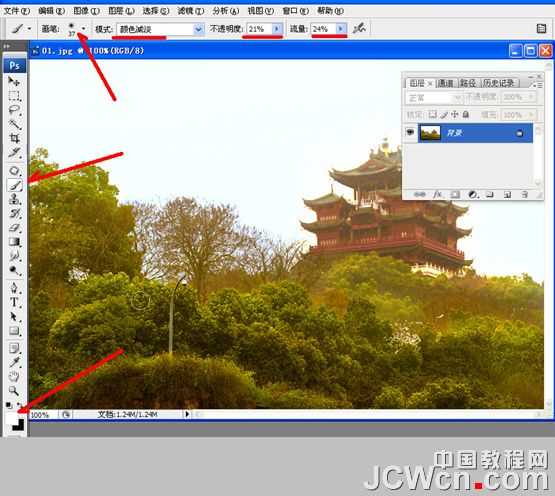Click the 流量 24% input field
The image size is (555, 496).
(x=323, y=29)
